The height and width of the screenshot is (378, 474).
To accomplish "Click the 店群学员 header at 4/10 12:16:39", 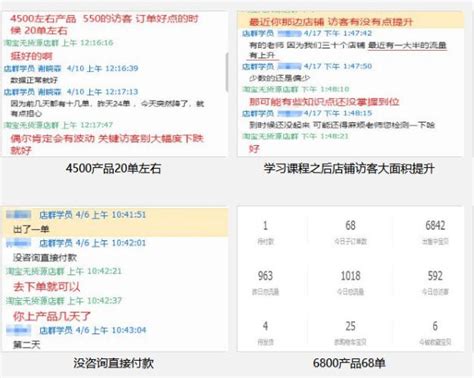I will [x=71, y=68].
